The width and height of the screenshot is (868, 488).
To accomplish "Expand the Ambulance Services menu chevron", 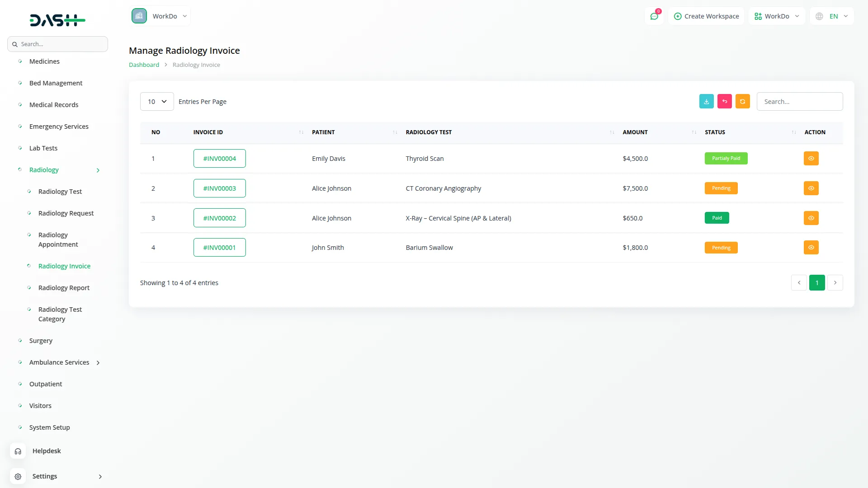I will [98, 362].
